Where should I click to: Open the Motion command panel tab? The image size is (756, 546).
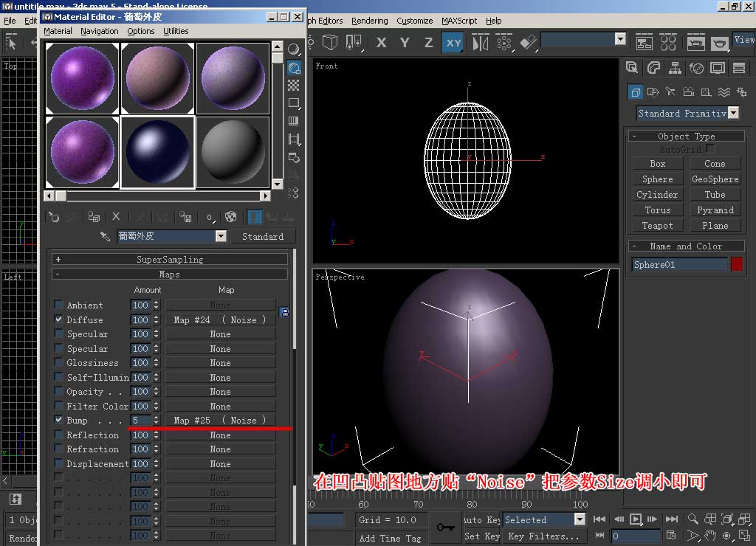click(x=696, y=68)
